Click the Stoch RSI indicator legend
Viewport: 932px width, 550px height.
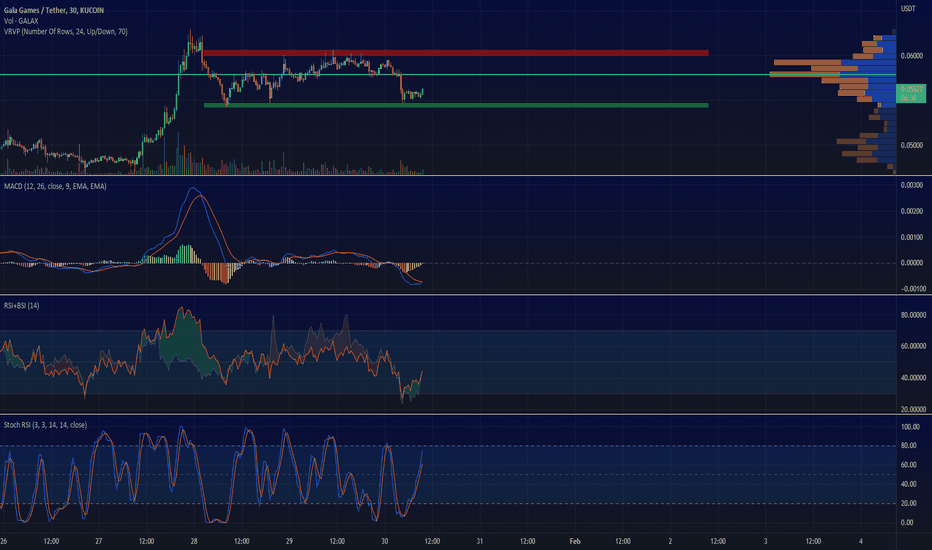[45, 425]
